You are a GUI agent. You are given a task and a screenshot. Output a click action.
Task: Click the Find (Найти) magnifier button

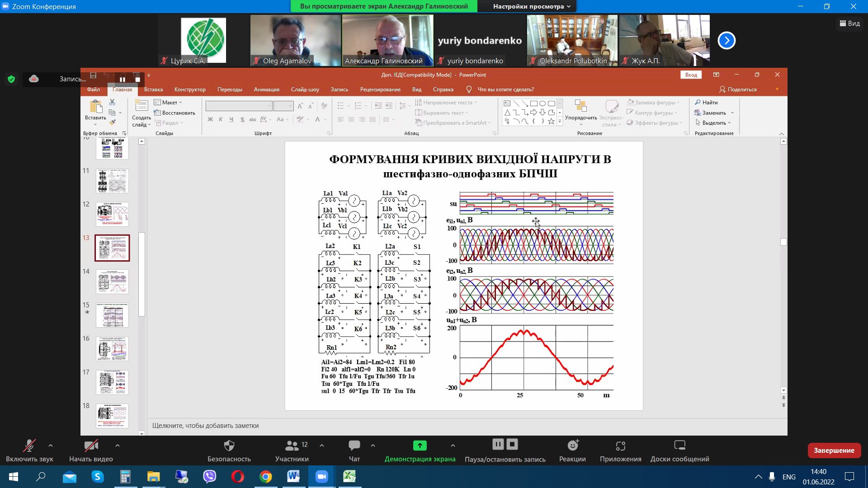[706, 103]
